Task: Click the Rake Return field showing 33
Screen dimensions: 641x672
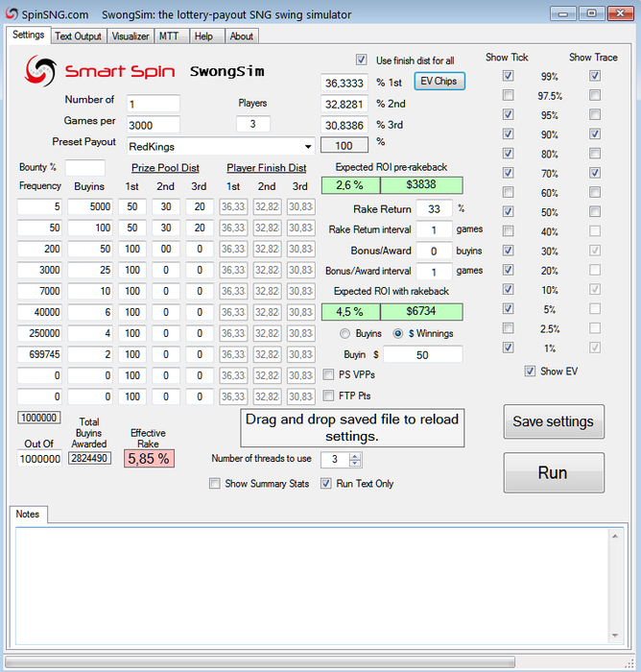Action: [434, 208]
